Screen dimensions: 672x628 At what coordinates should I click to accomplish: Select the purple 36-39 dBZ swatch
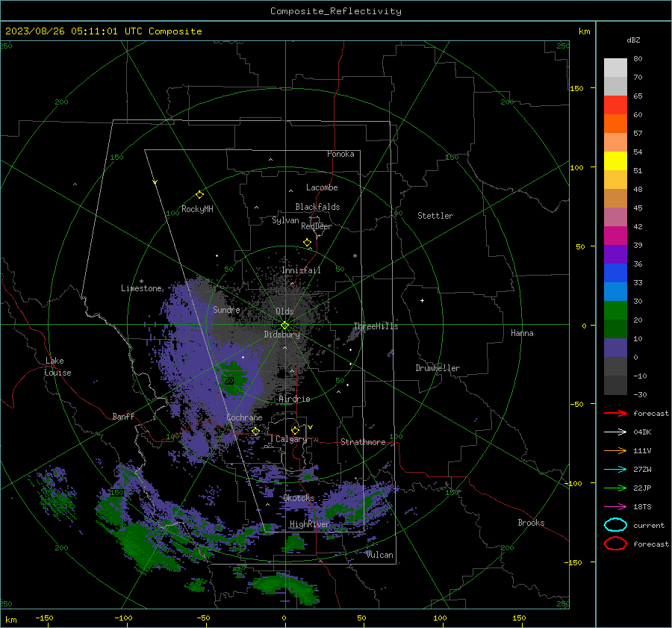pyautogui.click(x=615, y=254)
